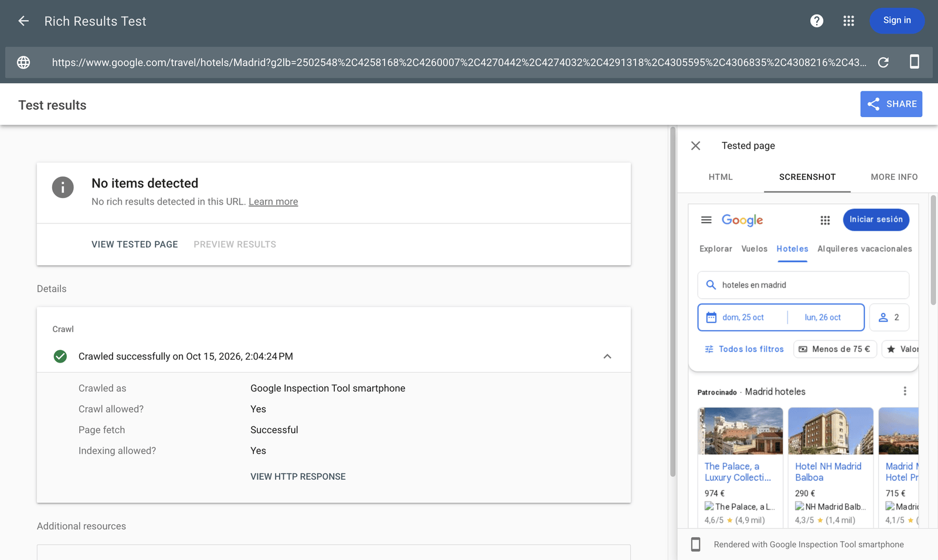Click the Google logo in the screenshot
Viewport: 938px width, 560px height.
(x=742, y=220)
